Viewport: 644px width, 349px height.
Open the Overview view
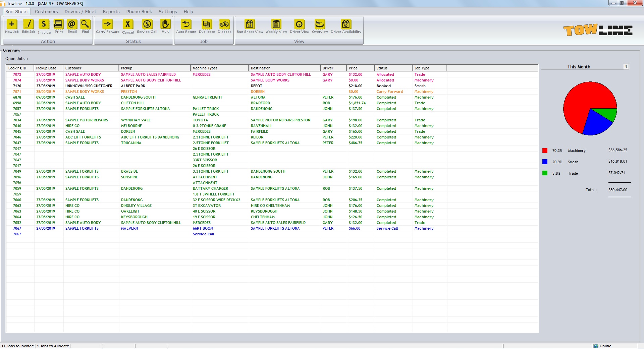point(320,26)
